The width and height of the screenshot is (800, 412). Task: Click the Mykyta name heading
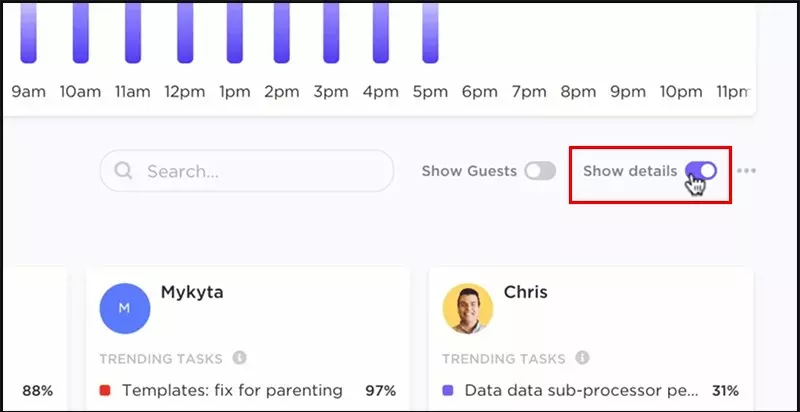[192, 292]
